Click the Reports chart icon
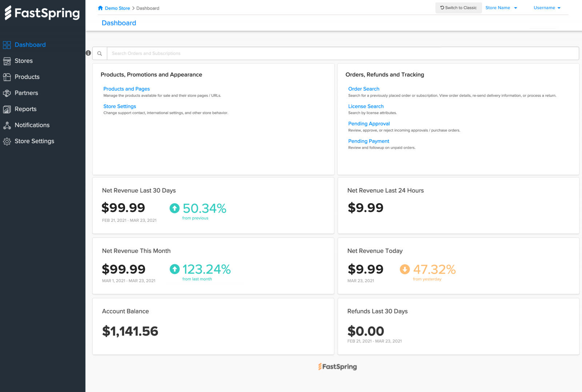Image resolution: width=582 pixels, height=392 pixels. click(7, 109)
